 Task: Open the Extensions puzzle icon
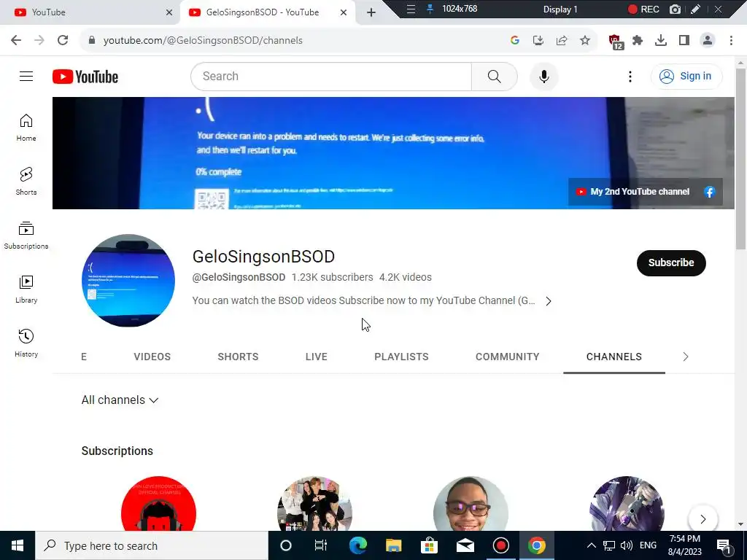[x=638, y=41]
